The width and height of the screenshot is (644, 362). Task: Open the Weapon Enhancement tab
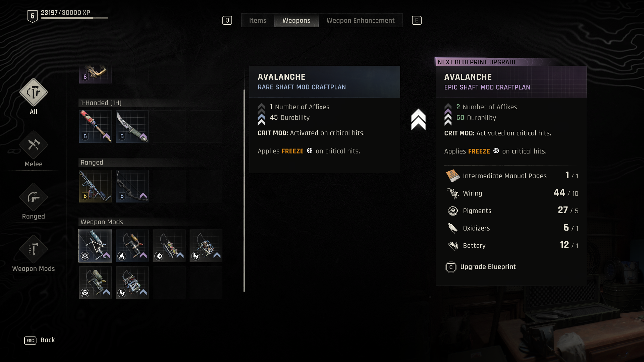[x=361, y=20]
